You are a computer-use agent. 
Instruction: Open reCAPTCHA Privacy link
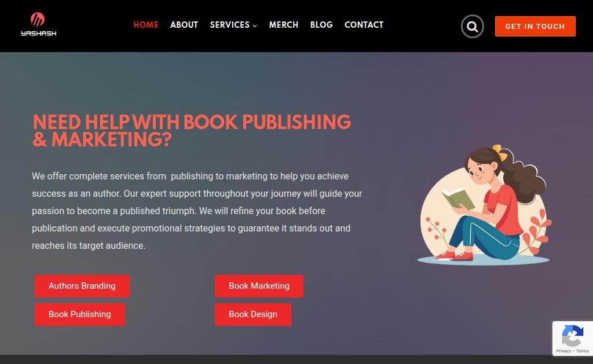point(563,351)
